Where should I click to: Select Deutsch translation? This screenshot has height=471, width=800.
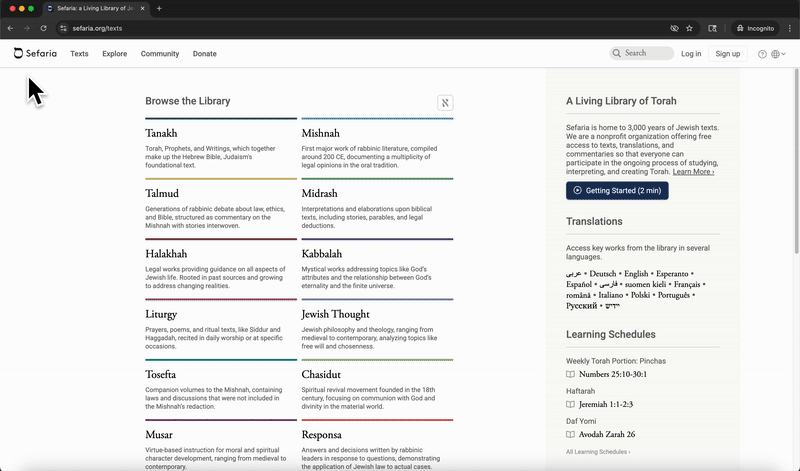[603, 274]
